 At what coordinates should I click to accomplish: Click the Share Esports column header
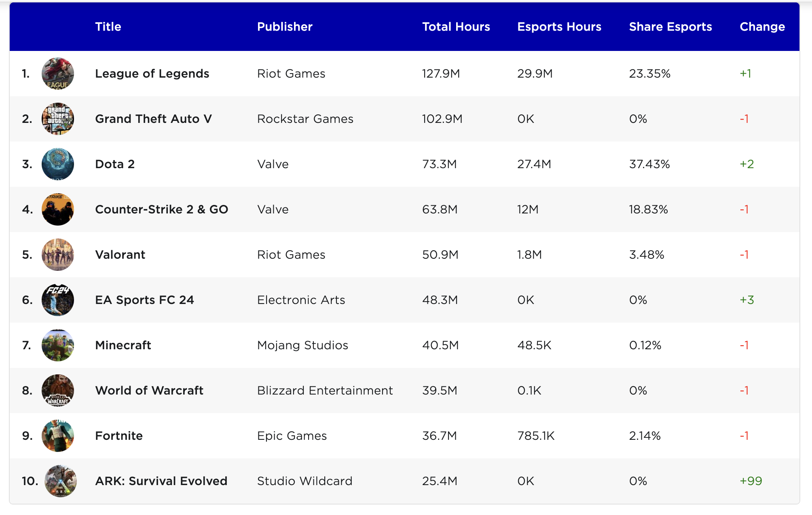(x=670, y=27)
